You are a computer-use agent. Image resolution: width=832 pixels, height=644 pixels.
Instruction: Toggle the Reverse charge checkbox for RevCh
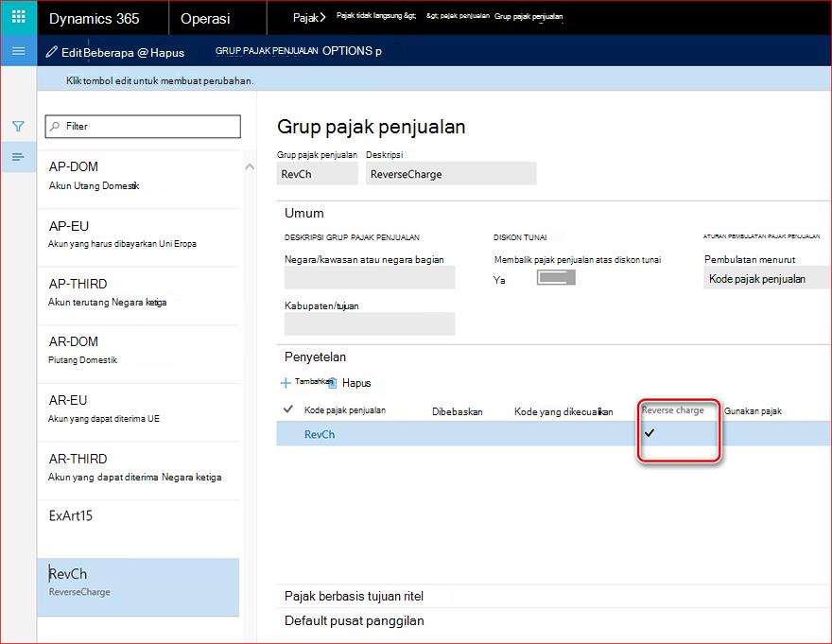tap(650, 433)
